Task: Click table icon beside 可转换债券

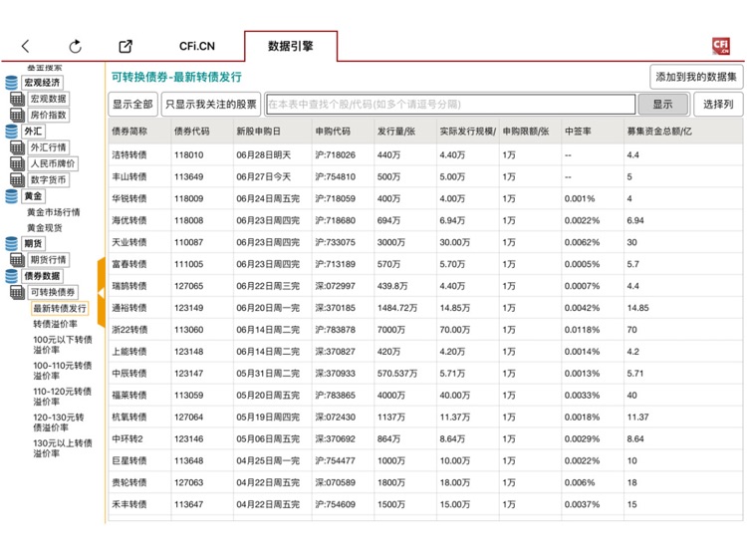Action: click(x=17, y=292)
